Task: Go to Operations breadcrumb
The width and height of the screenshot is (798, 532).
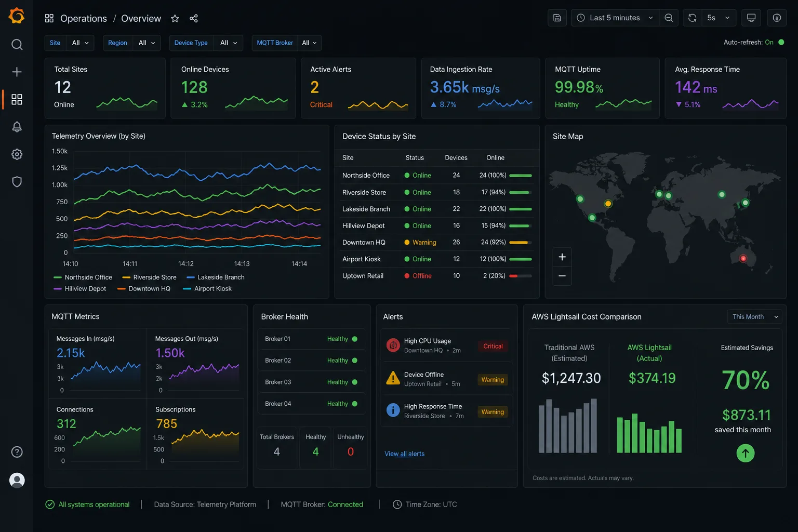Action: (84, 19)
